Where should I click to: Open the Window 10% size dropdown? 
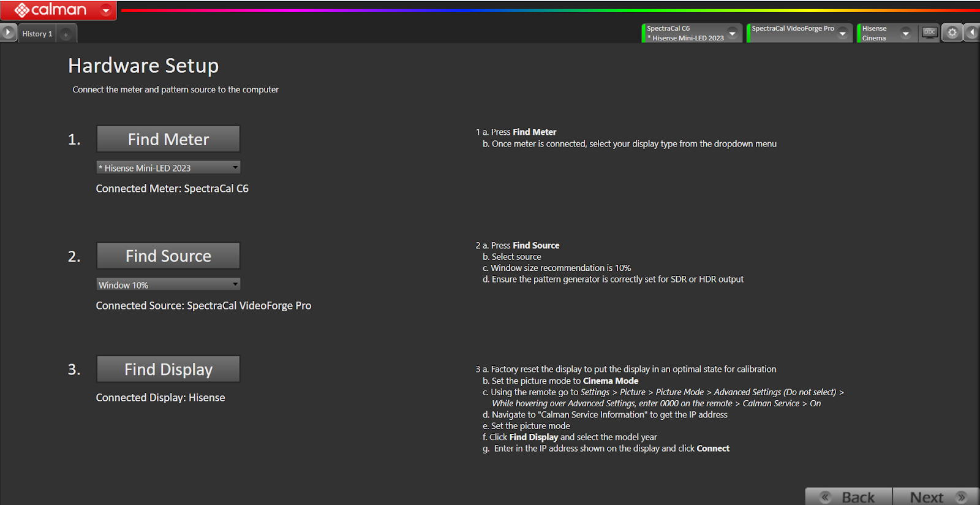[168, 284]
